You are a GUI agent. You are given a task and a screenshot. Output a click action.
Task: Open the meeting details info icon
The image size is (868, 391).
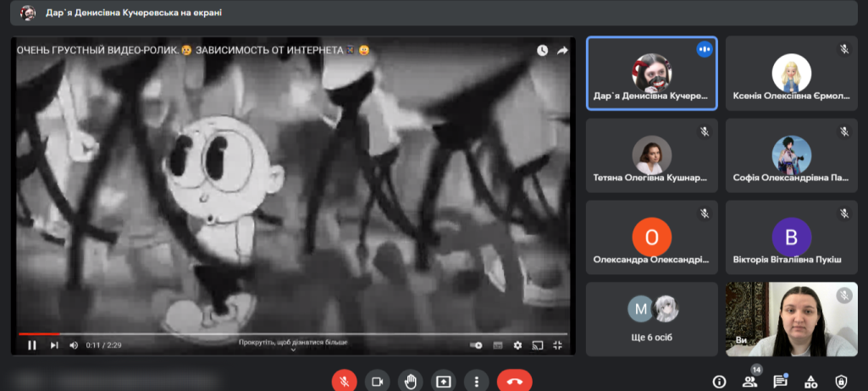coord(719,382)
